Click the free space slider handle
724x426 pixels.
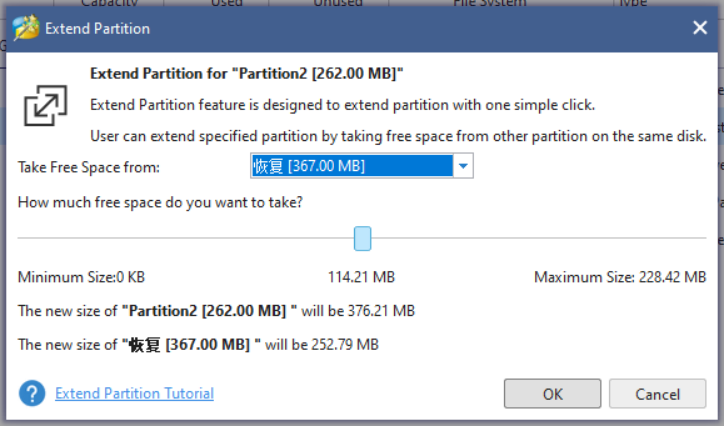(x=362, y=238)
